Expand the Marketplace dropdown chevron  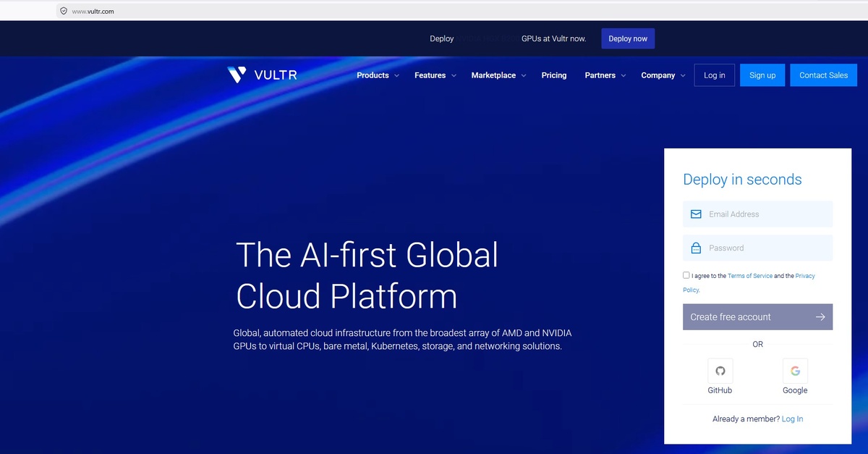coord(524,76)
